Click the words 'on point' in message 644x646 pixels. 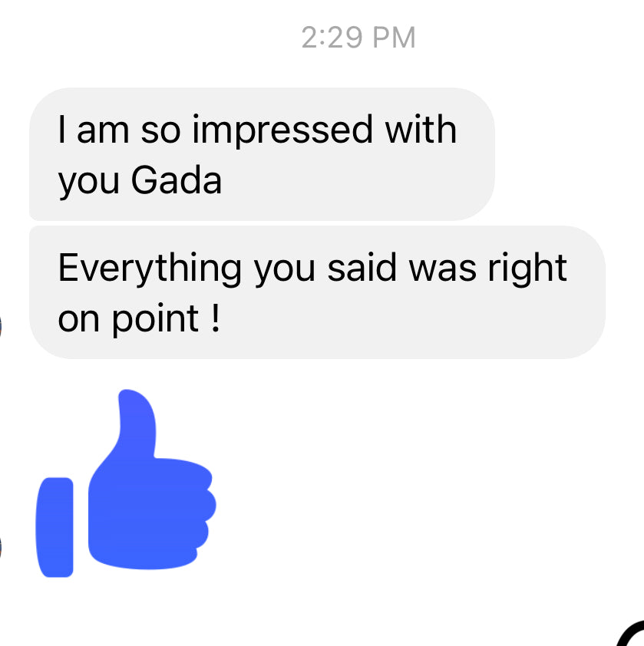click(128, 319)
